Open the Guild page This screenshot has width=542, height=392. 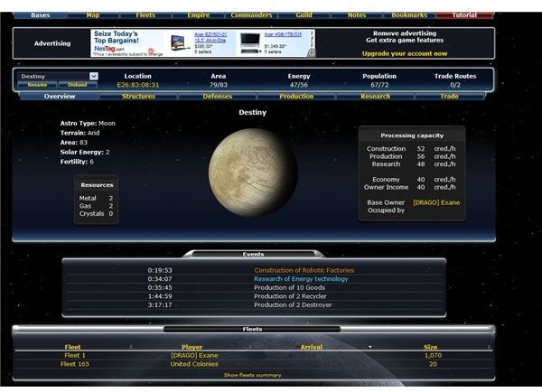(x=304, y=15)
